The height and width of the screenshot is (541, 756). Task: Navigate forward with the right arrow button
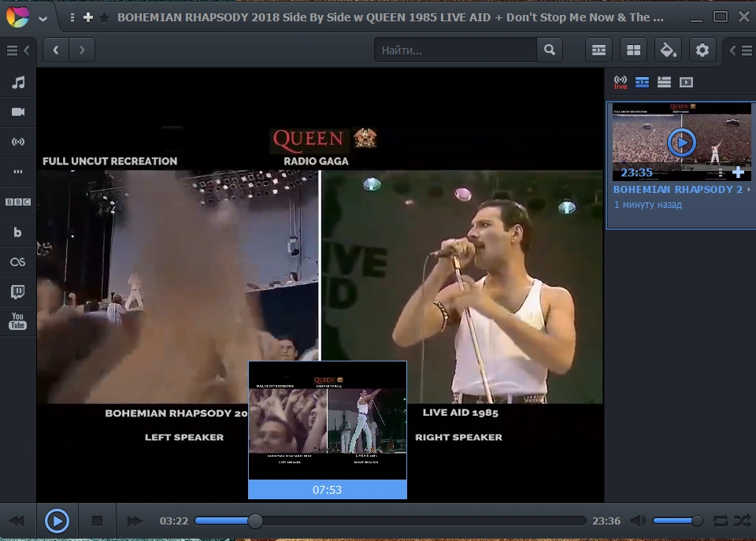[x=81, y=50]
